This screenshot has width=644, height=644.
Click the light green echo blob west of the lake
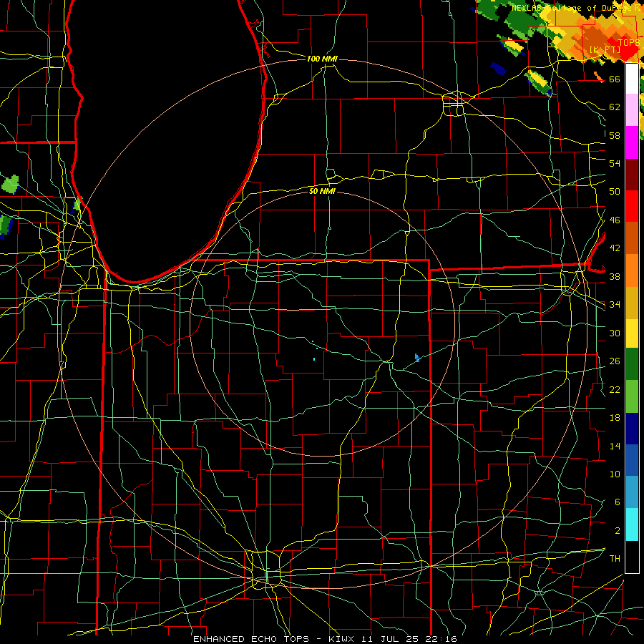(10, 185)
